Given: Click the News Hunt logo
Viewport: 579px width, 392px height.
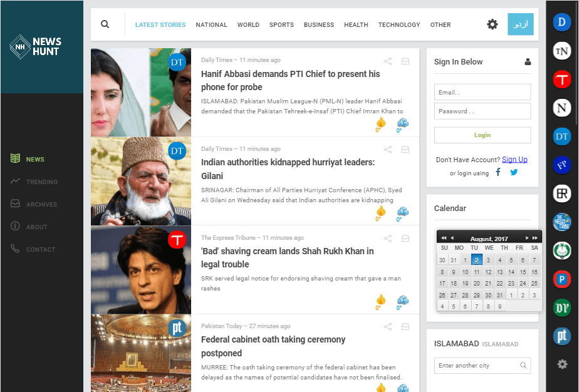Looking at the screenshot, I should pos(36,47).
